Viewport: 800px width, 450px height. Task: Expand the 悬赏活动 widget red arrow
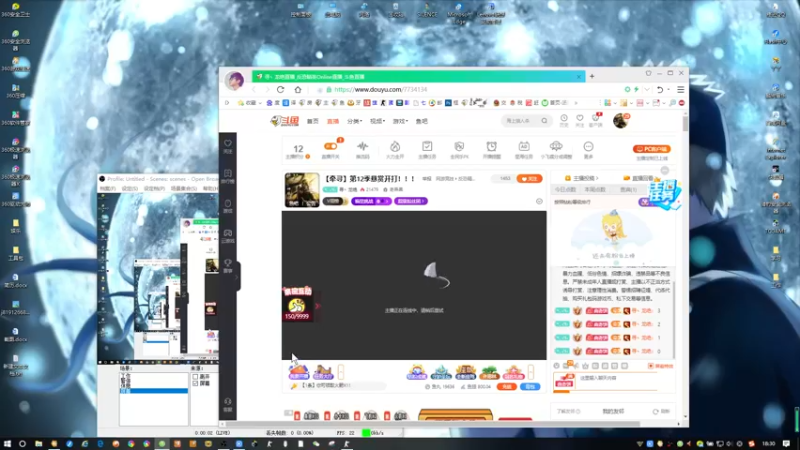click(317, 306)
